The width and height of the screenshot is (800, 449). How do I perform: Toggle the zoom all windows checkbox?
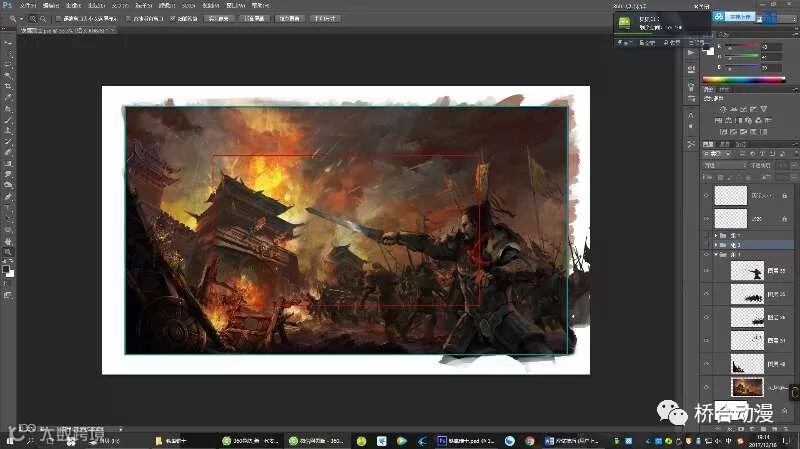click(129, 19)
